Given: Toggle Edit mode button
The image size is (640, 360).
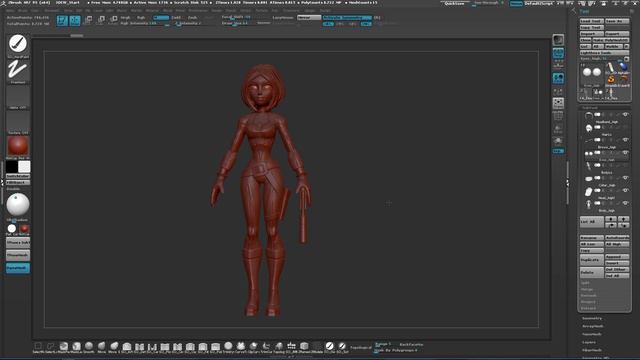Looking at the screenshot, I should tap(62, 20).
